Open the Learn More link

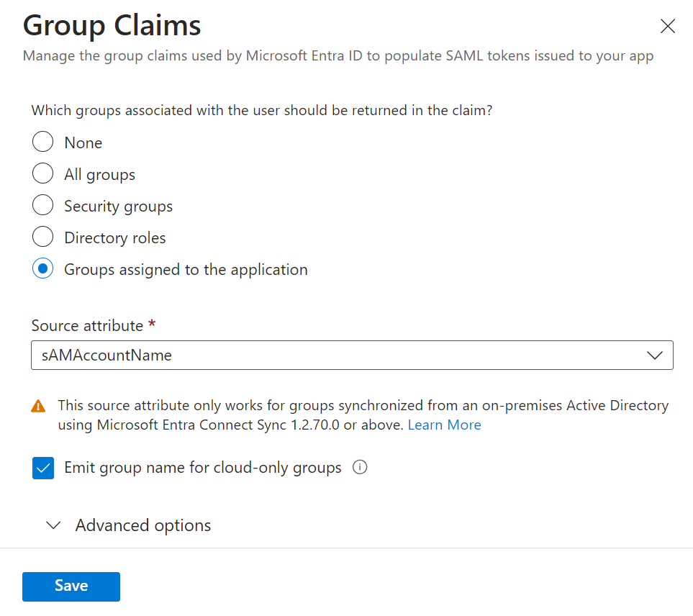(x=444, y=425)
